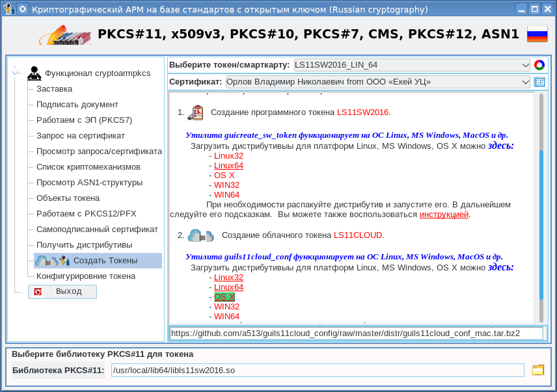Click the Linux64 link under software token
Image resolution: width=557 pixels, height=392 pixels.
tap(228, 166)
